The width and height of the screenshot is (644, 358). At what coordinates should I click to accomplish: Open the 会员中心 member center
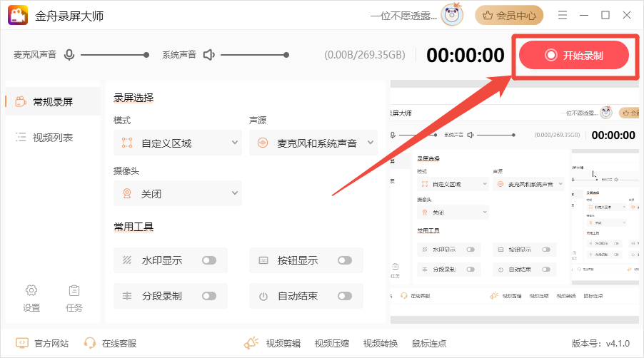509,16
